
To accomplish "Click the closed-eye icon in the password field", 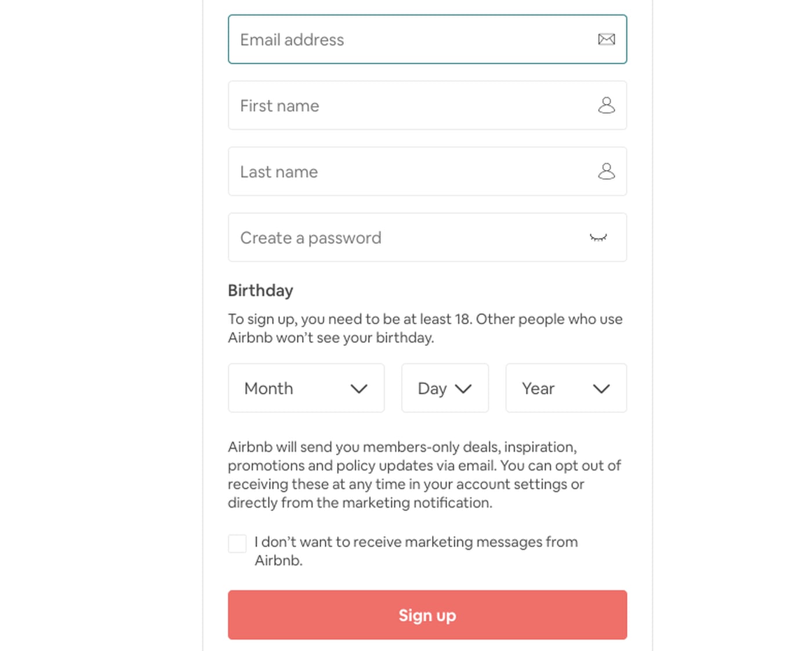I will click(x=597, y=237).
